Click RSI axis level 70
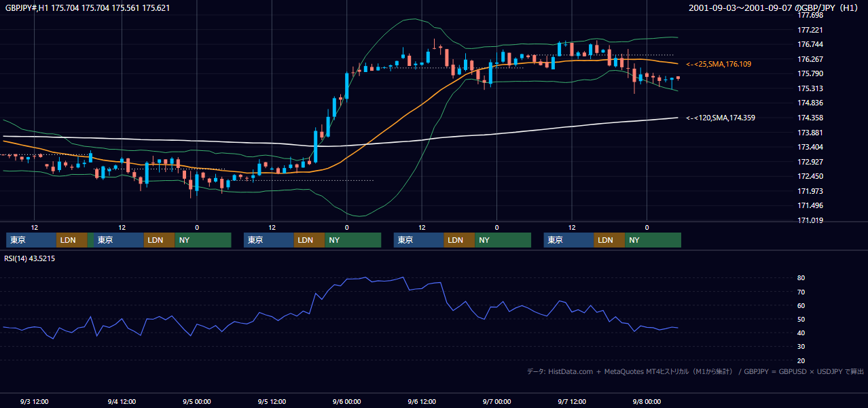 (801, 292)
